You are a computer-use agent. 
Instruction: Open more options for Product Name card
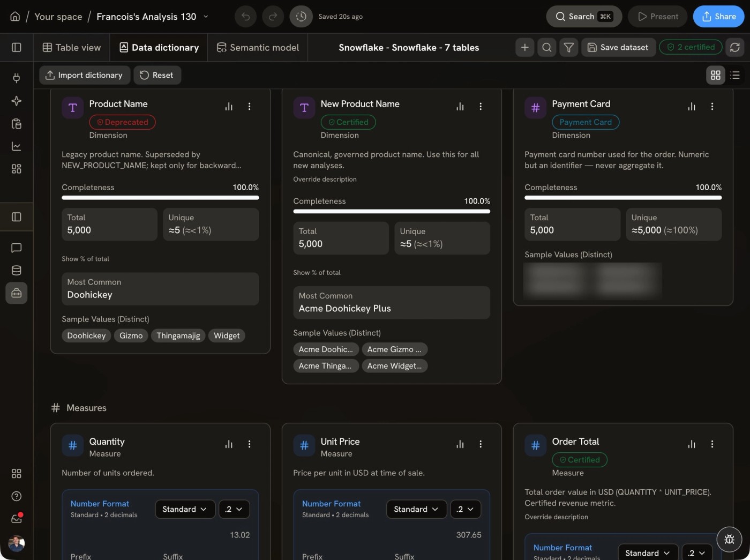pyautogui.click(x=249, y=107)
